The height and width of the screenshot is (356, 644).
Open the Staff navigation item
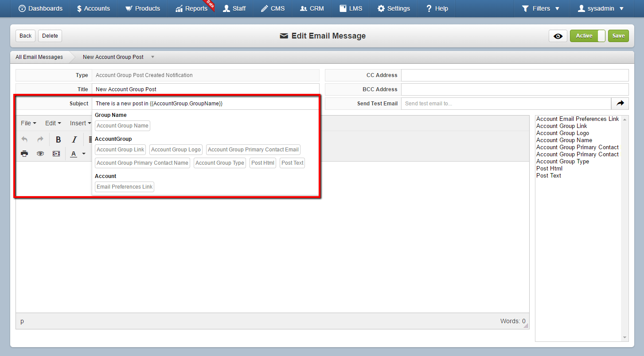pyautogui.click(x=234, y=8)
